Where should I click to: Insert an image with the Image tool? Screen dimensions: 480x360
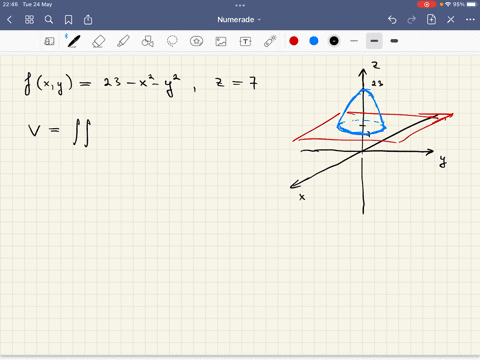coord(221,41)
